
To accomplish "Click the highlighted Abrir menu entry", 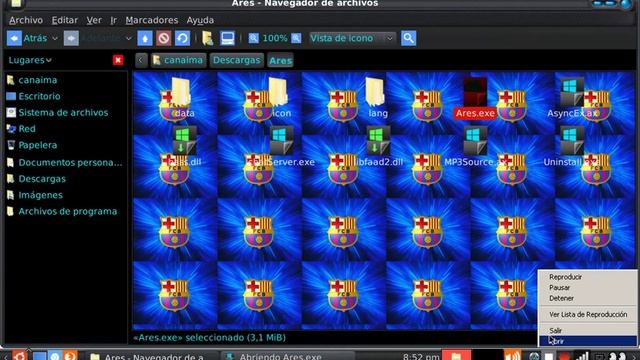I will 588,341.
